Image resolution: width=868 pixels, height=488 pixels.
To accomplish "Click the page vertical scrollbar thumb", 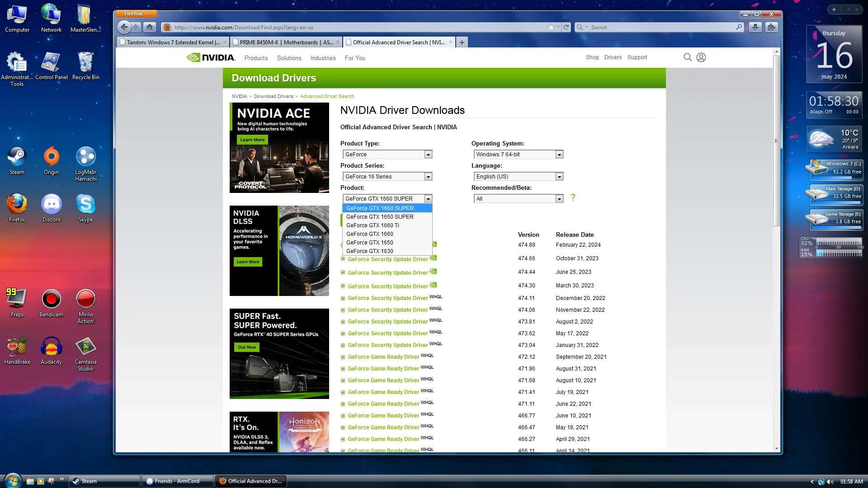I will [x=776, y=141].
